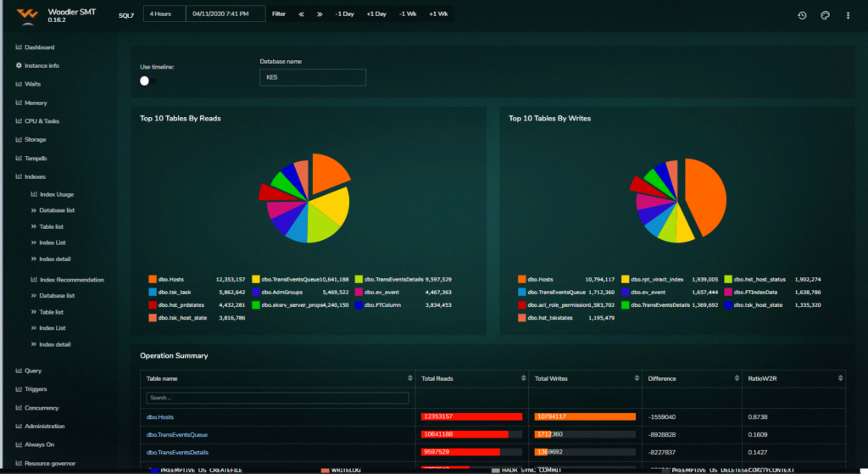Open the dbo.TransEventsQueue table link
The width and height of the screenshot is (868, 474).
pos(177,434)
